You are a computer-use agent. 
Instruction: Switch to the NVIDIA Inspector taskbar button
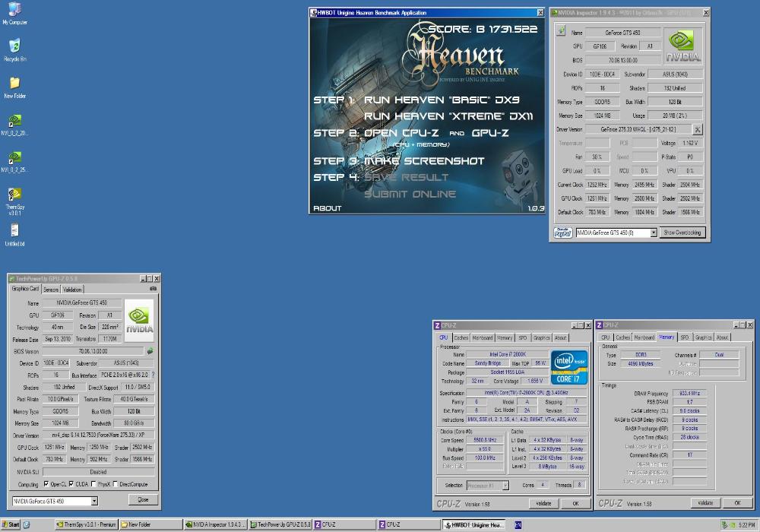tap(216, 524)
